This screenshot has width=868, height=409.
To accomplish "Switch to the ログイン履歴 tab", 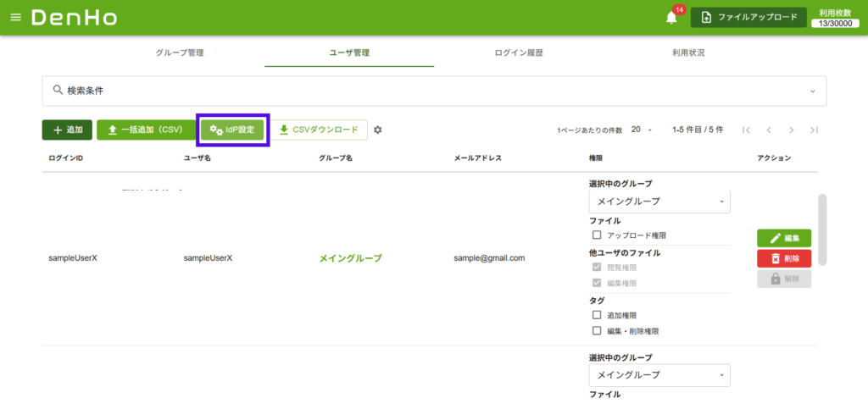I will pyautogui.click(x=519, y=53).
